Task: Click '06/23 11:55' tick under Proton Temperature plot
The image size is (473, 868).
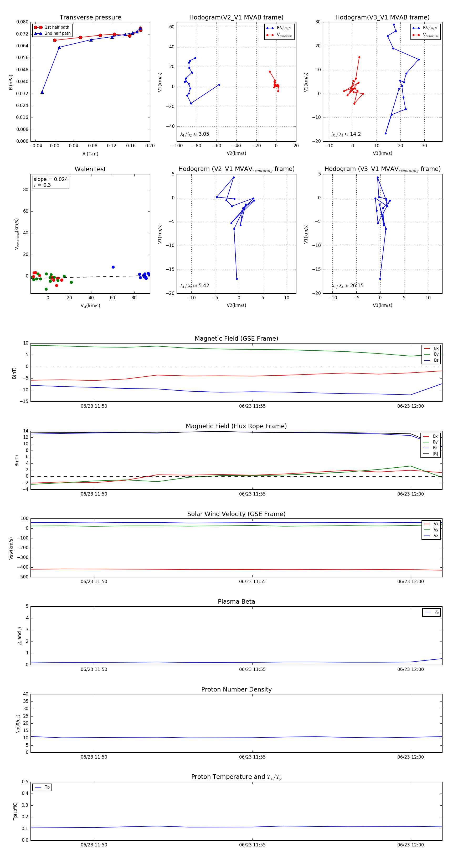Action: click(x=252, y=845)
